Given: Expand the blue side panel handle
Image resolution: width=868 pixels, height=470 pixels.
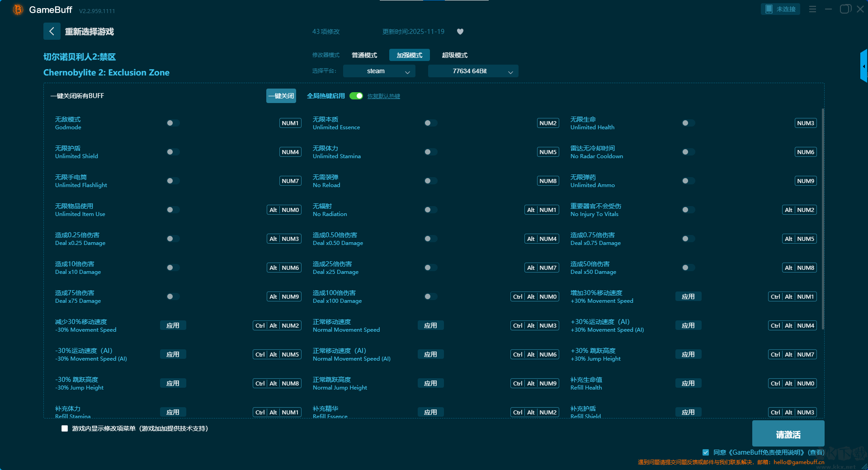Looking at the screenshot, I should click(x=863, y=66).
